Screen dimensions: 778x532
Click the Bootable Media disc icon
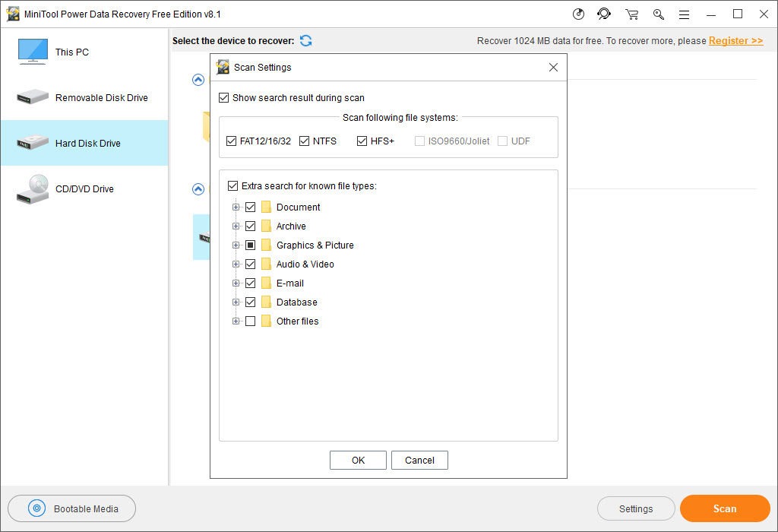tap(36, 508)
